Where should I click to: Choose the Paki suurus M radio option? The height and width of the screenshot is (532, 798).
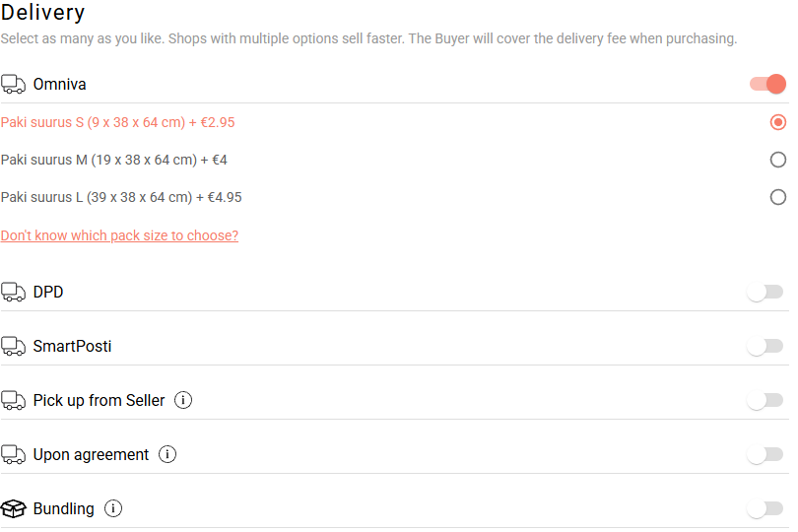(778, 160)
